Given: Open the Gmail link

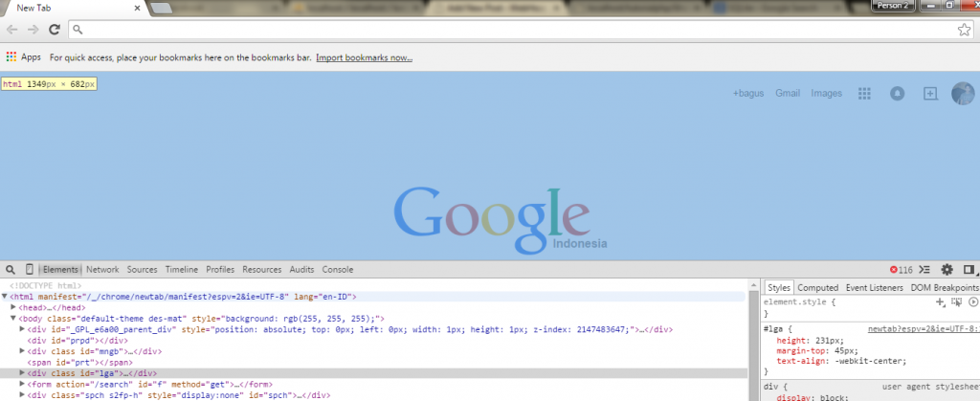Looking at the screenshot, I should click(787, 94).
